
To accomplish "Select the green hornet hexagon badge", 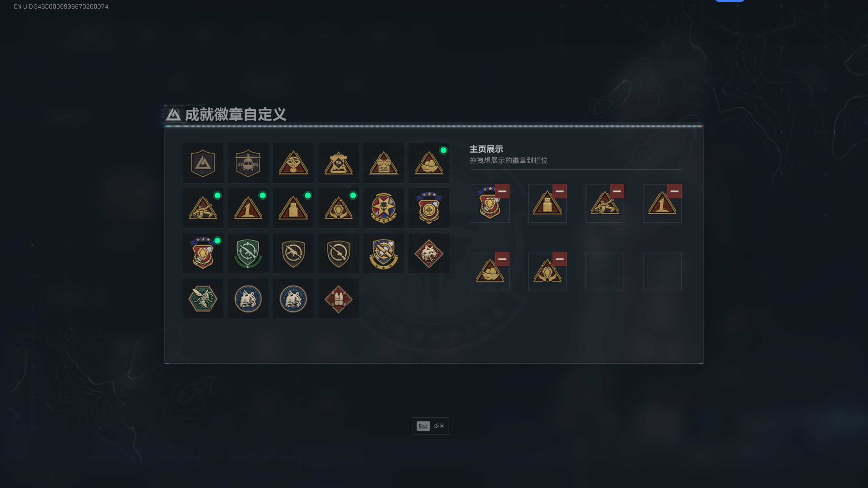I will [x=203, y=299].
